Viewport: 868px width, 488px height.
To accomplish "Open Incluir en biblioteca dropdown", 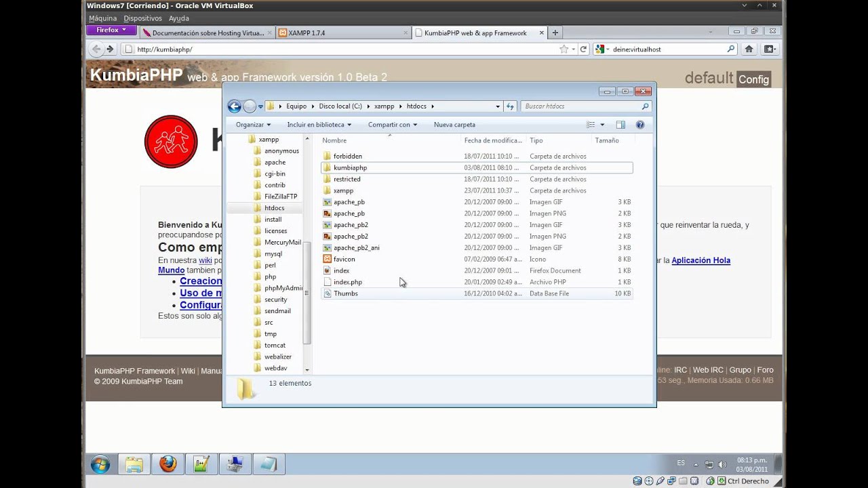I will [x=319, y=125].
